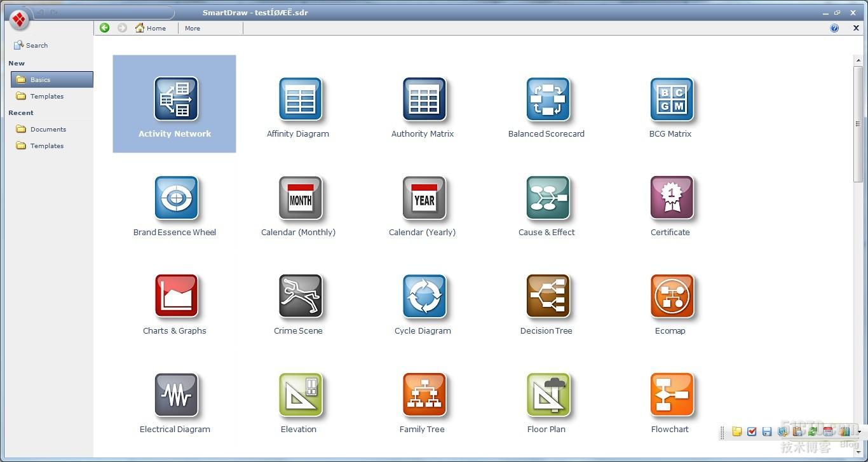Viewport: 868px width, 462px height.
Task: Click Search in the sidebar
Action: [31, 45]
